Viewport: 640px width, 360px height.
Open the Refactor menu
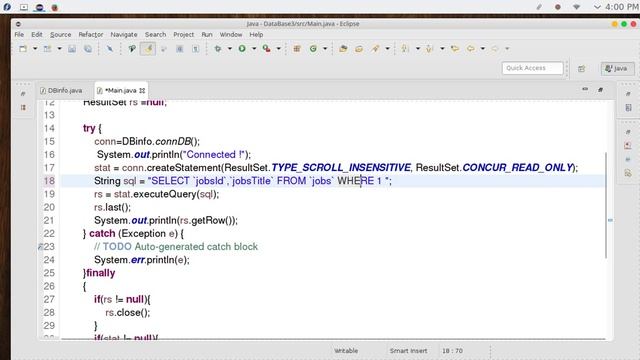(x=91, y=35)
